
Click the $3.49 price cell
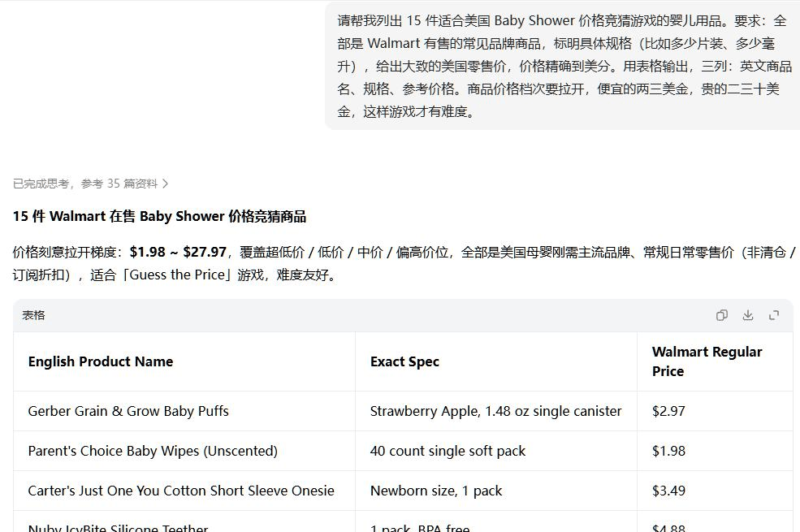[x=715, y=491]
